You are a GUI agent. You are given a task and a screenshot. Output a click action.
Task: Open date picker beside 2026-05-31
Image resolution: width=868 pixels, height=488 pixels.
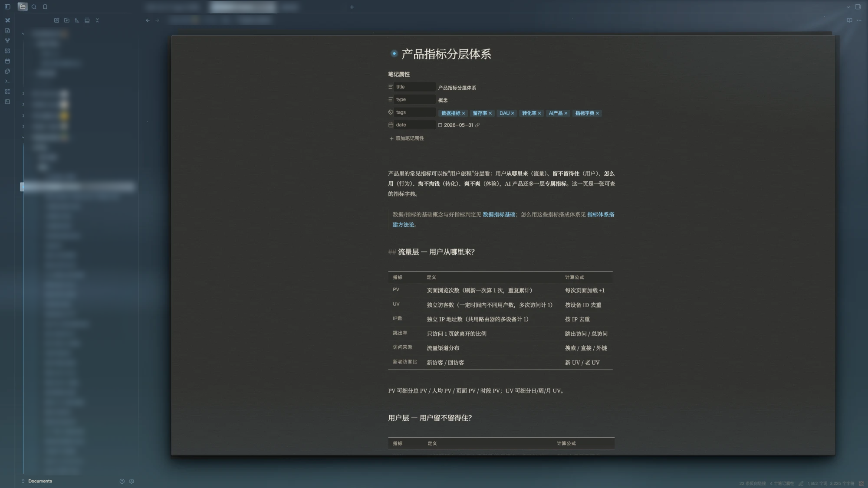tap(440, 125)
